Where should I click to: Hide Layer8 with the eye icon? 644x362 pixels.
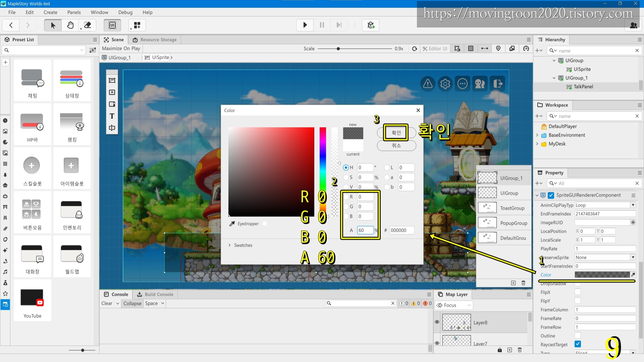click(437, 322)
